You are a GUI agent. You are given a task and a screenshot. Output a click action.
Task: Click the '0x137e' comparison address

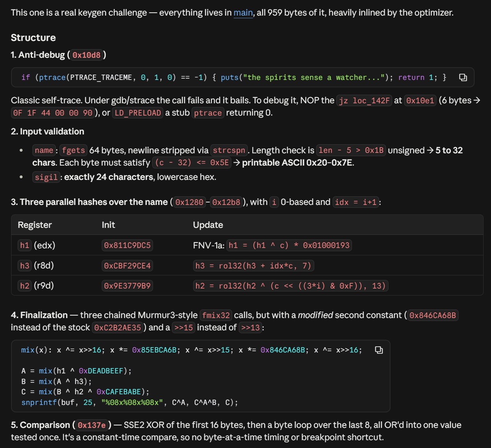click(x=91, y=425)
